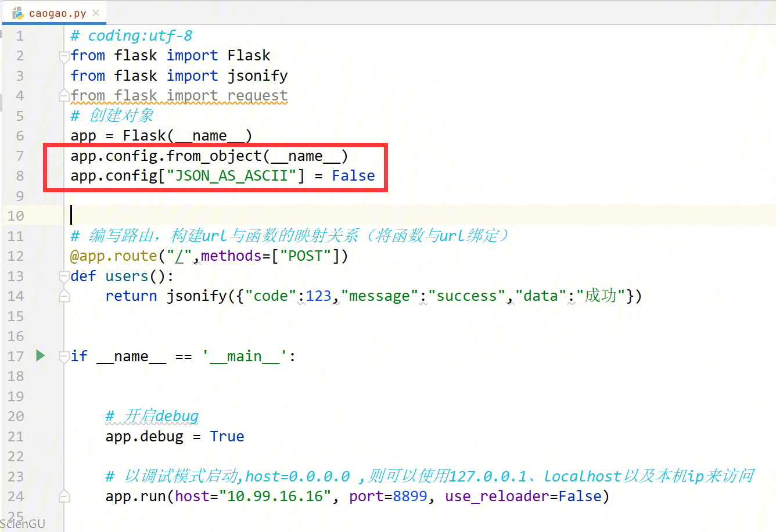Click the jsonify call in the return statement
Screen dimensions: 776x532
click(196, 296)
